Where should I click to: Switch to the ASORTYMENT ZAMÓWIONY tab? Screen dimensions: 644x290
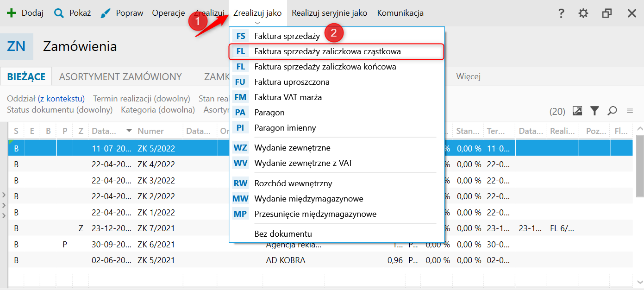[x=120, y=77]
